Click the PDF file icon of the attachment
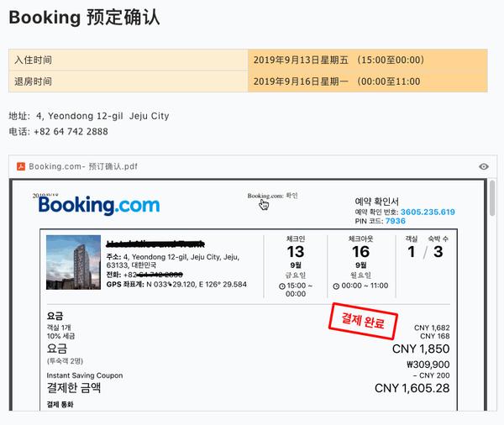This screenshot has height=425, width=504. tap(21, 166)
